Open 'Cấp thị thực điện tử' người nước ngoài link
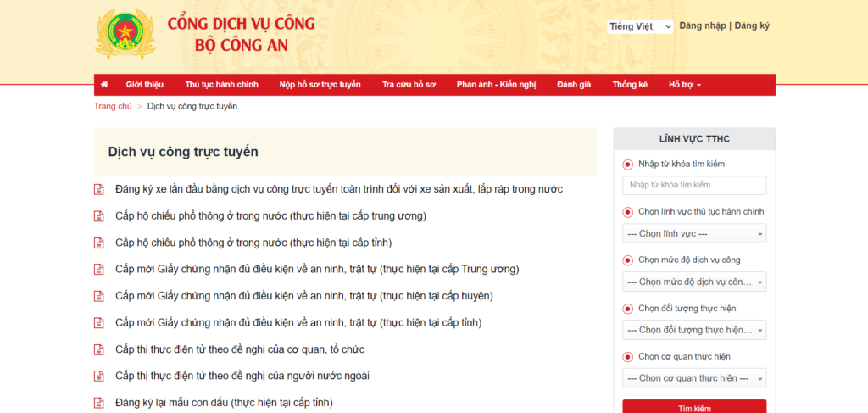This screenshot has height=413, width=868. [x=242, y=376]
